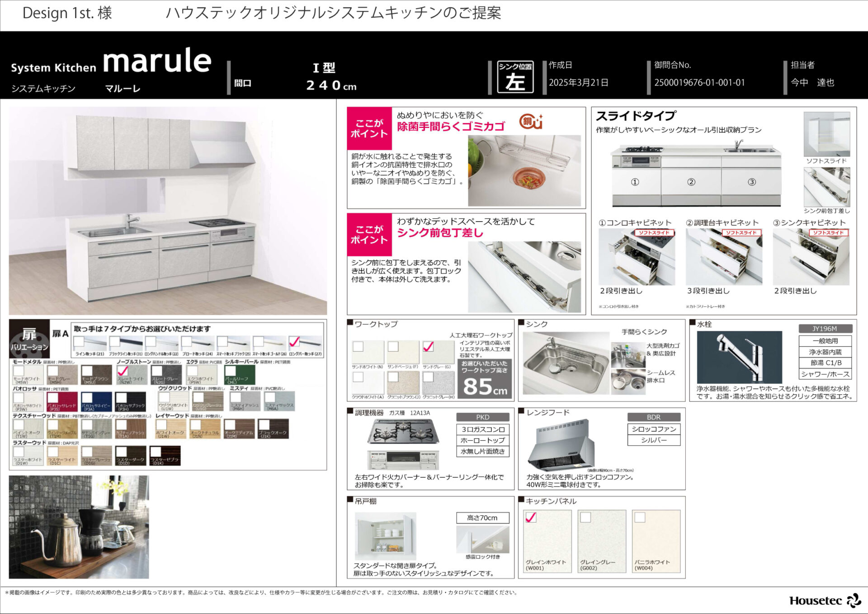Check the ロングハンドル取っ手 (22) box
This screenshot has width=868, height=614.
(151, 341)
